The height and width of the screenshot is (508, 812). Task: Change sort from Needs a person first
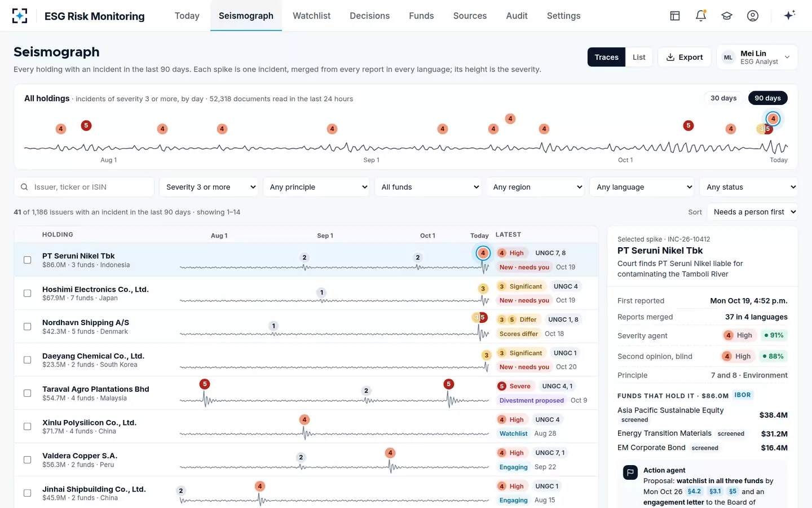point(753,212)
